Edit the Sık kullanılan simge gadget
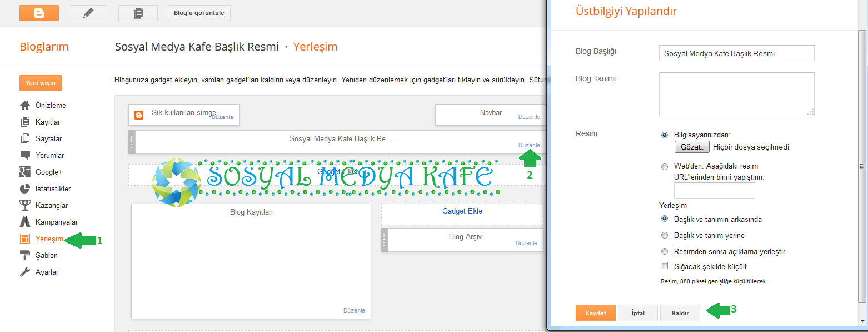 (222, 117)
